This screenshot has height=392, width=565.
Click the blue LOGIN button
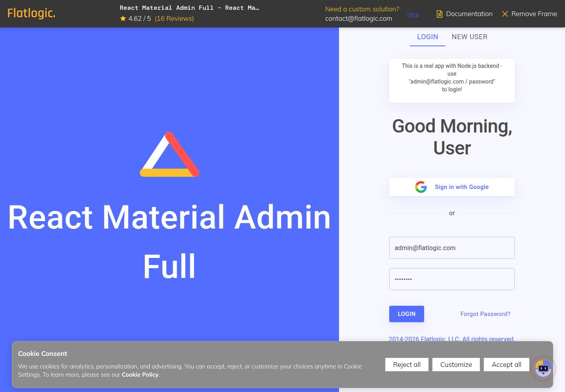coord(406,314)
